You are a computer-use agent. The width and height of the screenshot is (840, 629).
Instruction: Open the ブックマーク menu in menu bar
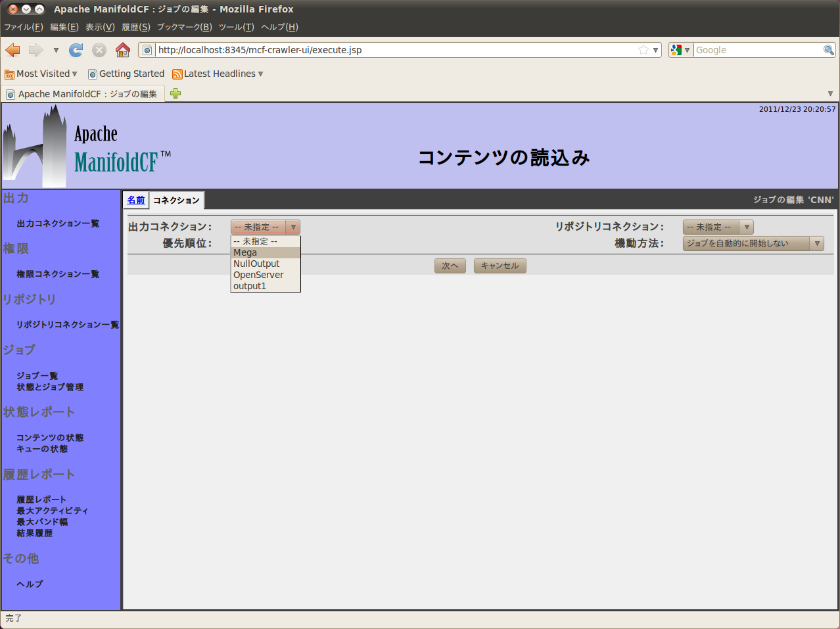[x=184, y=27]
